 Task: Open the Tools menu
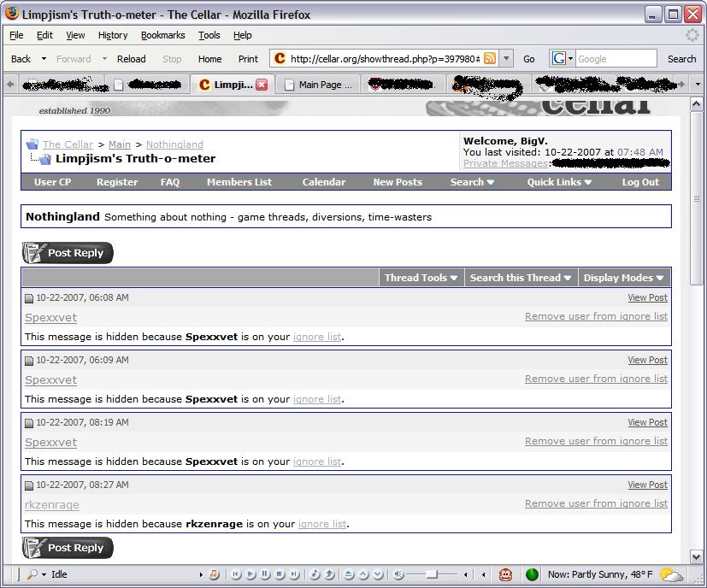coord(209,35)
